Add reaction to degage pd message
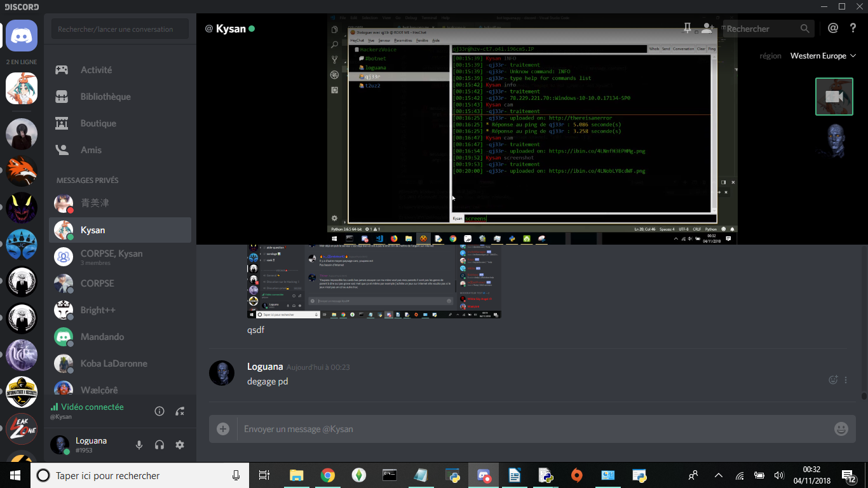 [x=833, y=380]
